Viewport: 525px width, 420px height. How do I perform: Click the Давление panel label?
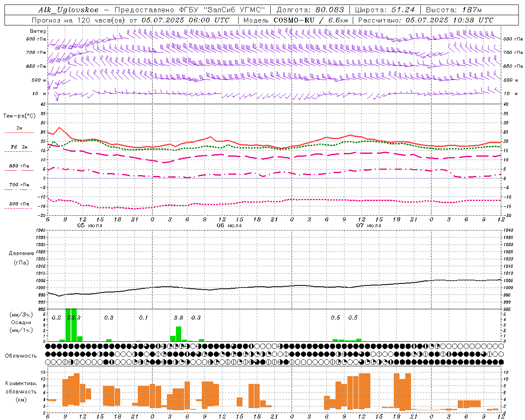21,253
